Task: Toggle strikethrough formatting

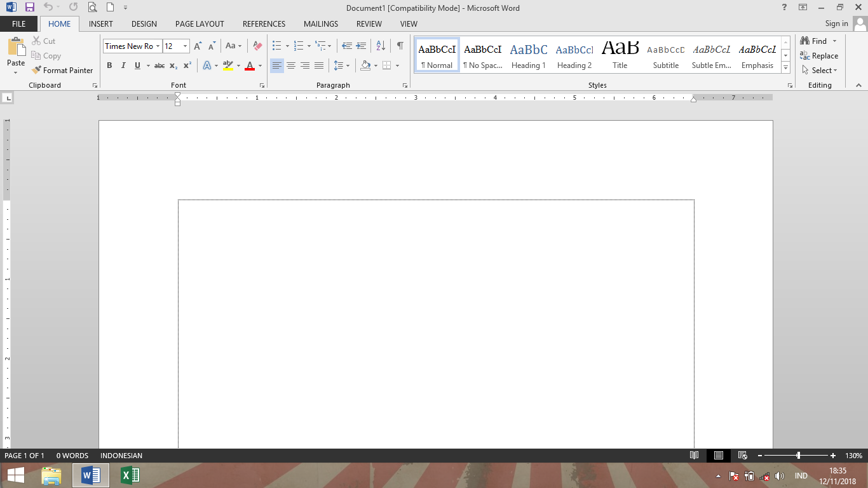Action: coord(159,65)
